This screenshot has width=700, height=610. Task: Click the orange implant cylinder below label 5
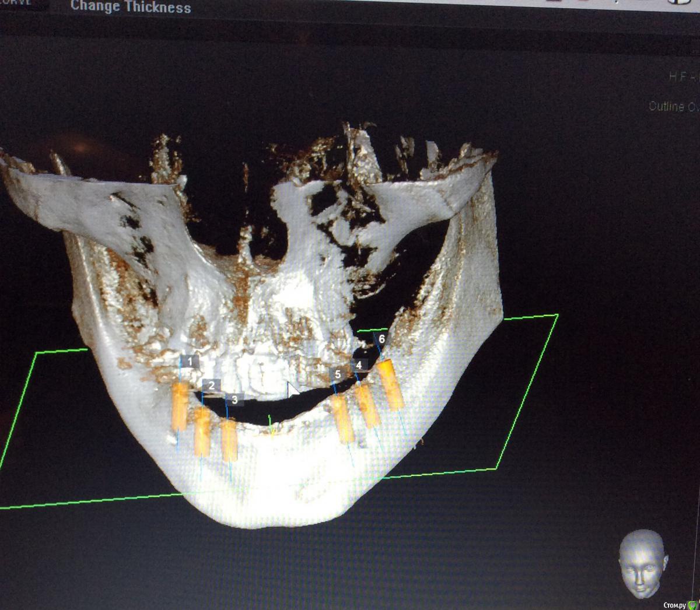(x=344, y=418)
